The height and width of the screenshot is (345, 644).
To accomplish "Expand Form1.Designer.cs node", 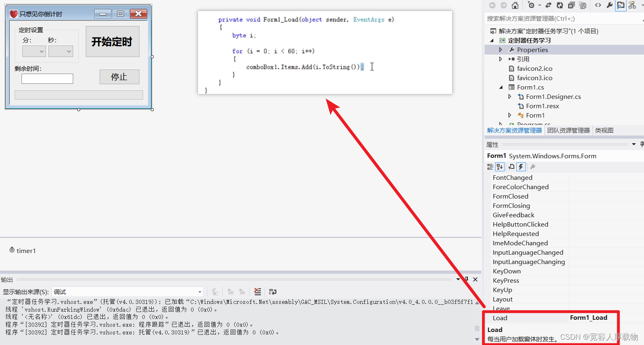I will pos(509,96).
